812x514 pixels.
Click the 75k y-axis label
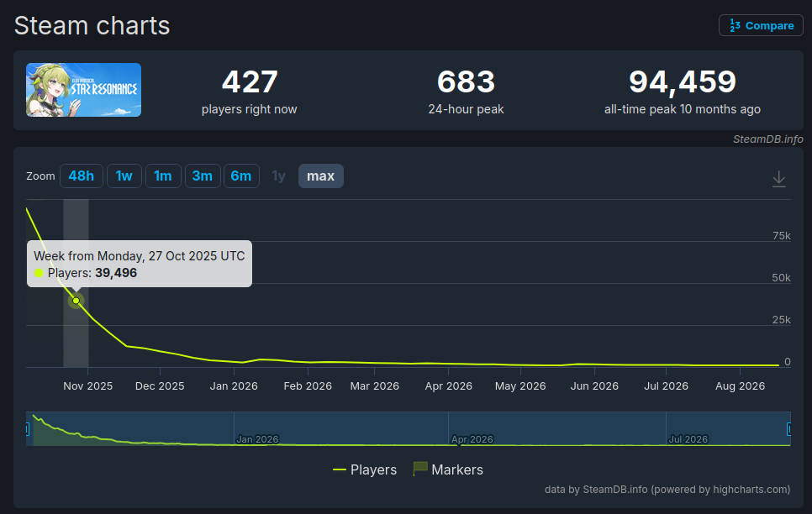781,236
